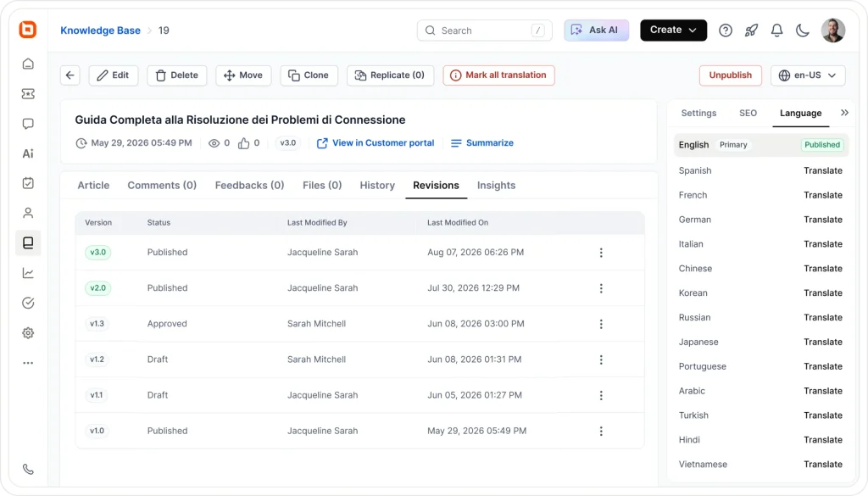Switch to the History tab

tap(377, 186)
